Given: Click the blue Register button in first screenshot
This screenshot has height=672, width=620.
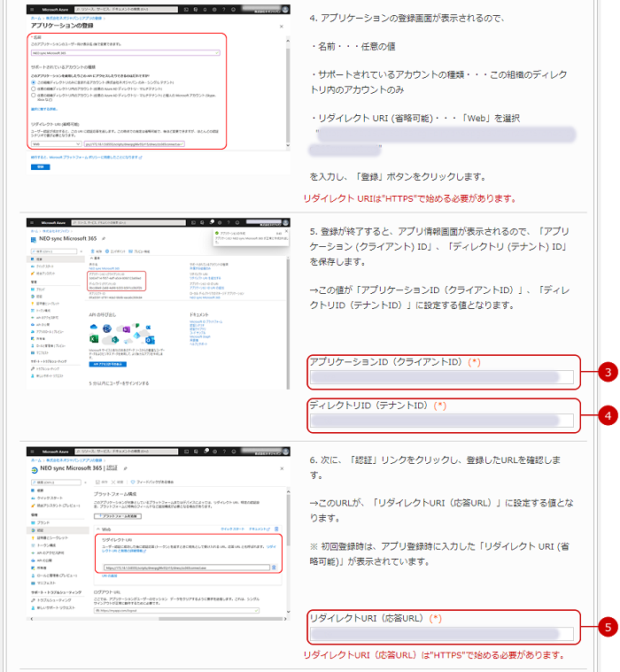Looking at the screenshot, I should (x=41, y=166).
